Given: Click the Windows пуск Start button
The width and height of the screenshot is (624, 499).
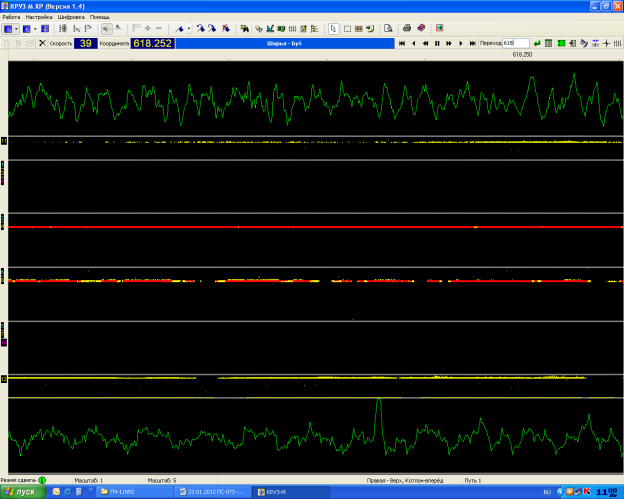Looking at the screenshot, I should tap(20, 492).
